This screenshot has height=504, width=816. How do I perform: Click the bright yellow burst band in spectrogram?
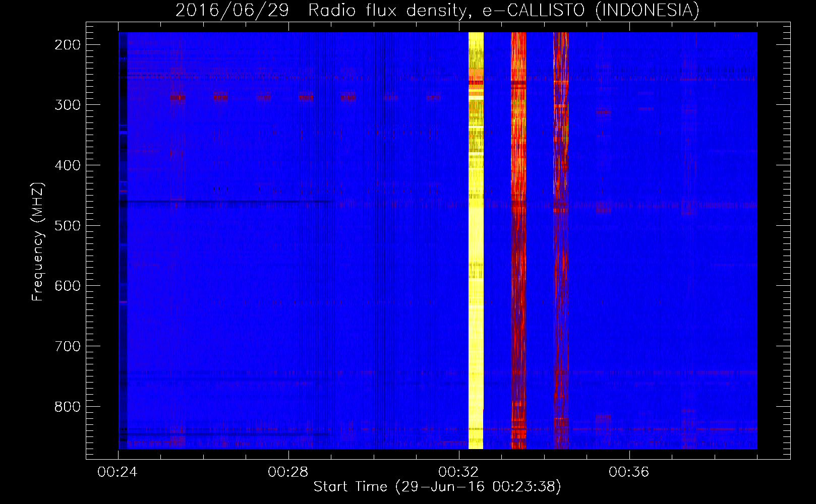click(x=476, y=240)
